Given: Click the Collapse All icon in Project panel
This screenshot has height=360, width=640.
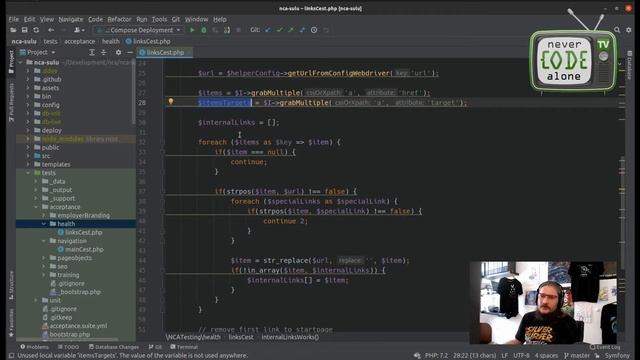Looking at the screenshot, I should pos(104,52).
